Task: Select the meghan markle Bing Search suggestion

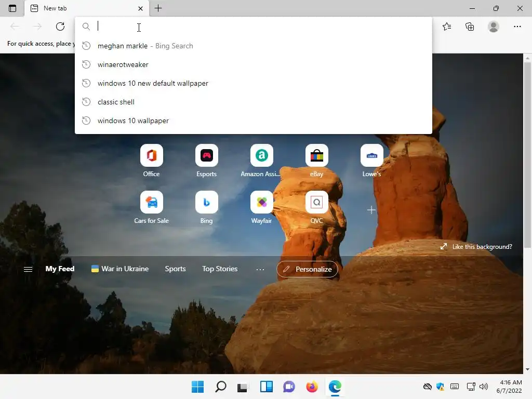Action: tap(254, 46)
